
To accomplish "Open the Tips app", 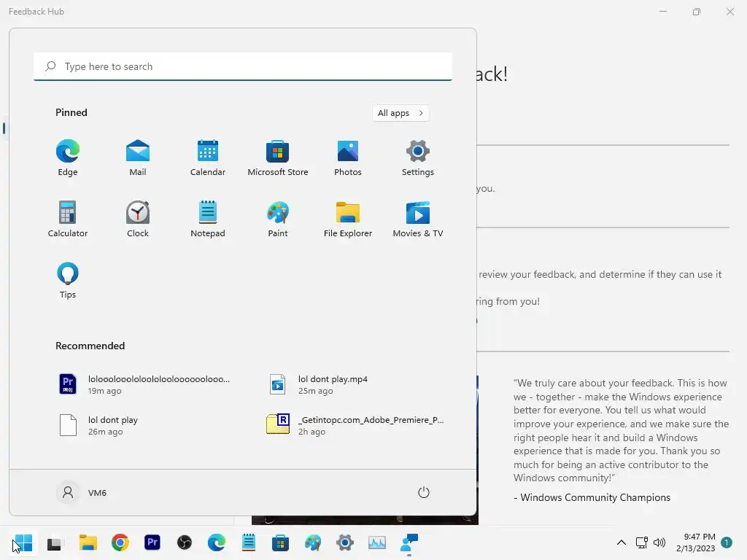I will [x=68, y=281].
